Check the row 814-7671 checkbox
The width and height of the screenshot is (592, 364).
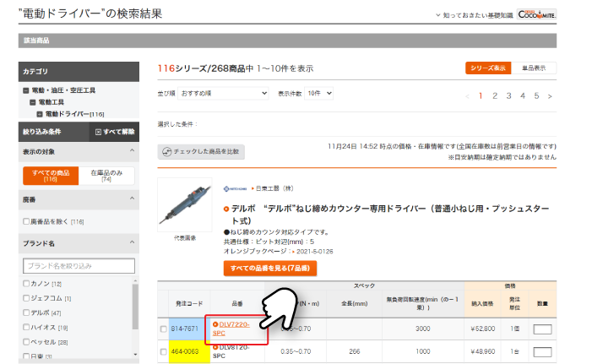(x=163, y=329)
